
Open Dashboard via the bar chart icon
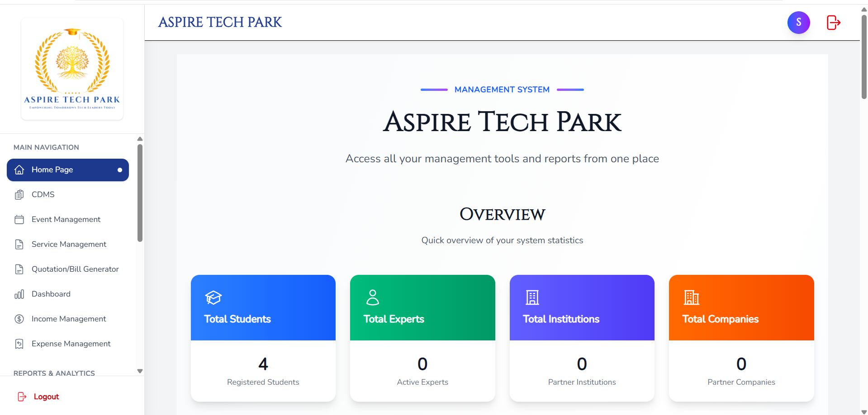[x=19, y=294]
